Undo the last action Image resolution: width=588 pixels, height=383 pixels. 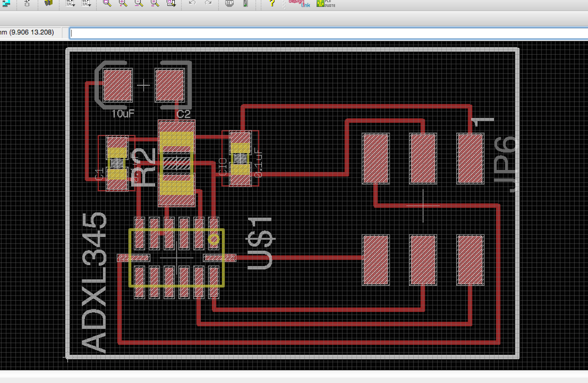click(192, 3)
